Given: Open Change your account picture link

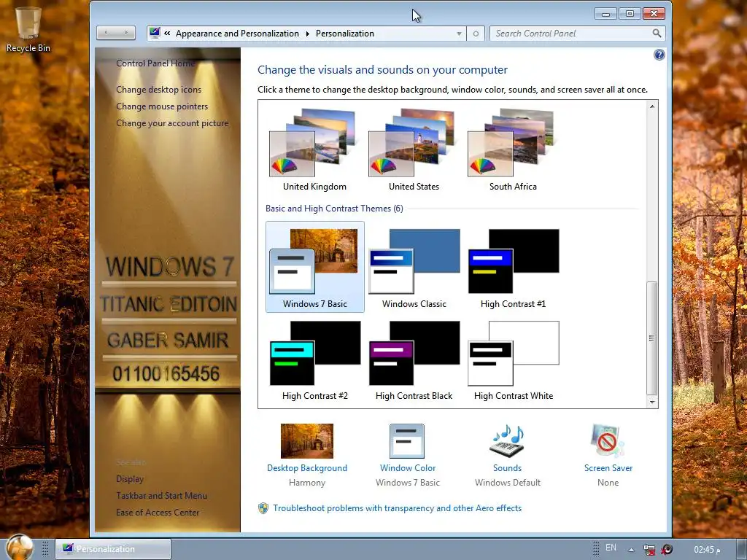Looking at the screenshot, I should (172, 122).
